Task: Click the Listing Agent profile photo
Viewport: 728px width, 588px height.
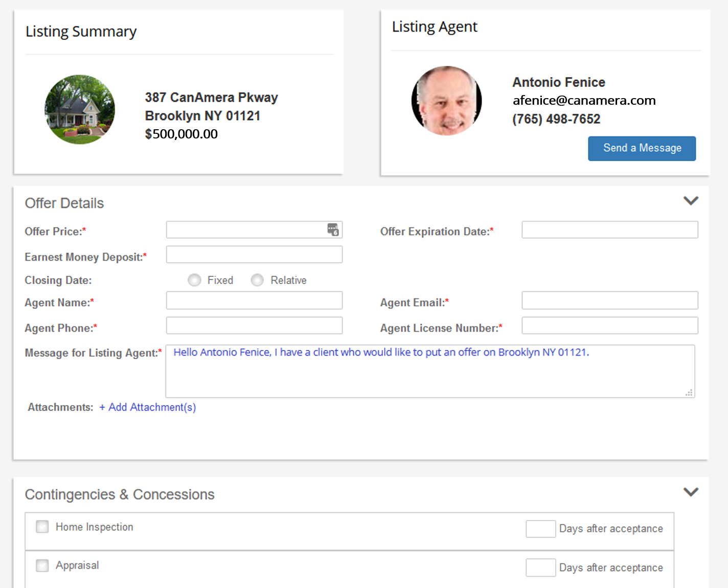Action: click(x=446, y=100)
